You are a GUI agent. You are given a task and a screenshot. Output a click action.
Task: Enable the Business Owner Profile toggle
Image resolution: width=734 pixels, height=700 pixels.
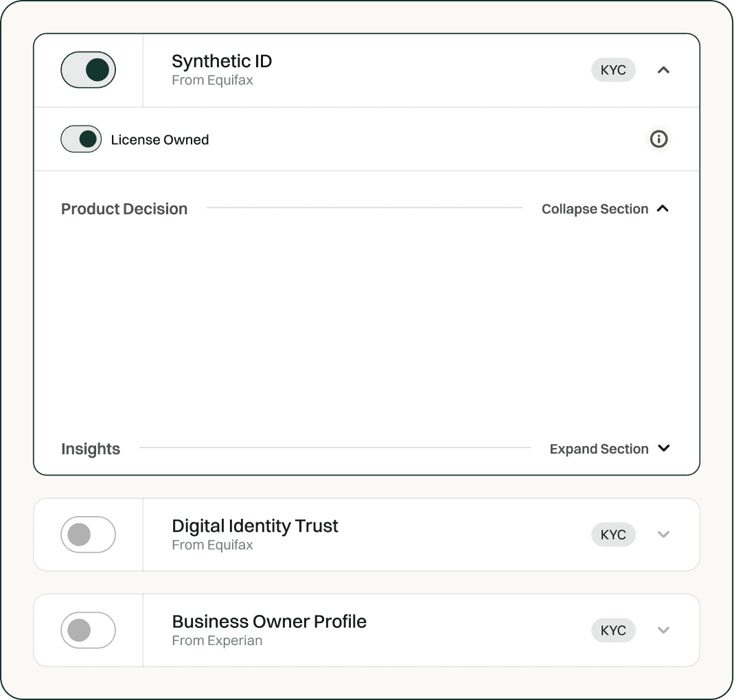89,630
